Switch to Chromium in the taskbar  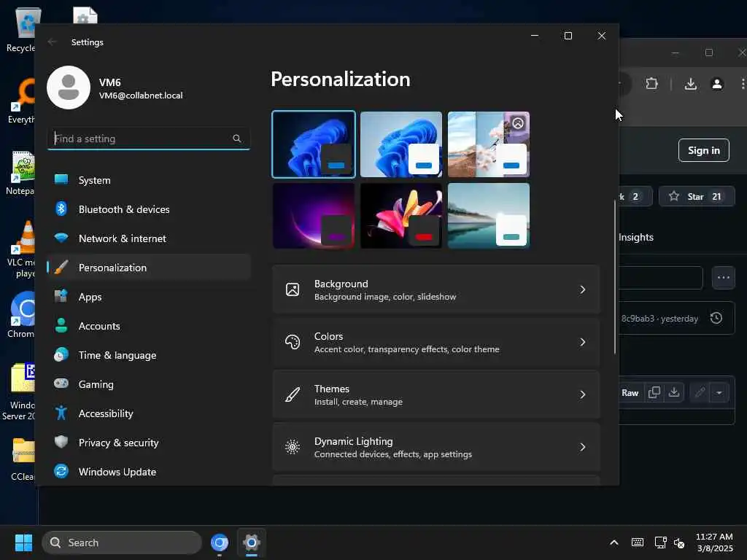(220, 542)
